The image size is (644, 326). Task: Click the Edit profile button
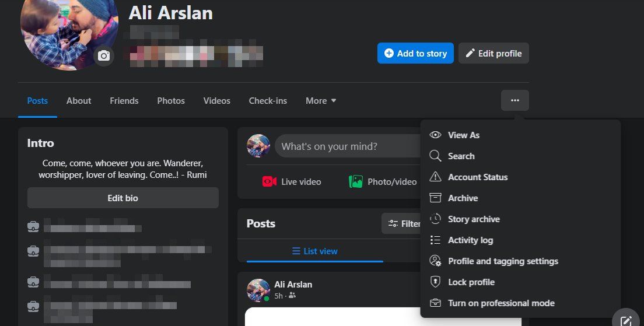(x=494, y=54)
